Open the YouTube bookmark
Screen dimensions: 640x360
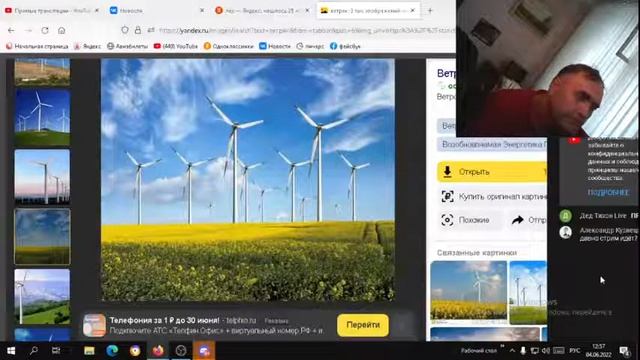(176, 46)
